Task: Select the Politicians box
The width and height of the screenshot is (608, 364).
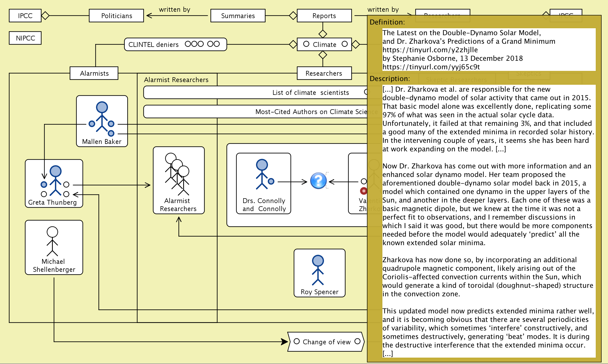Action: pos(116,16)
